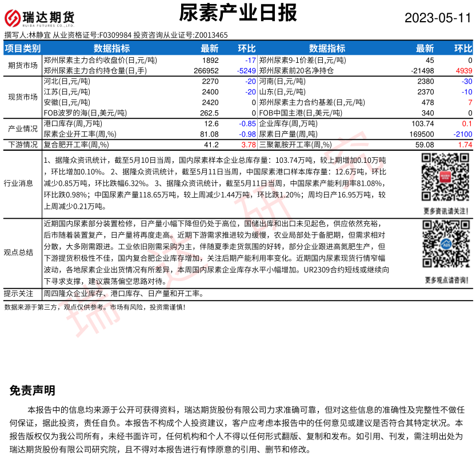The height and width of the screenshot is (456, 476).
Task: Click the 郑州尿素主力合约收盘价 indicator
Action: pos(100,60)
